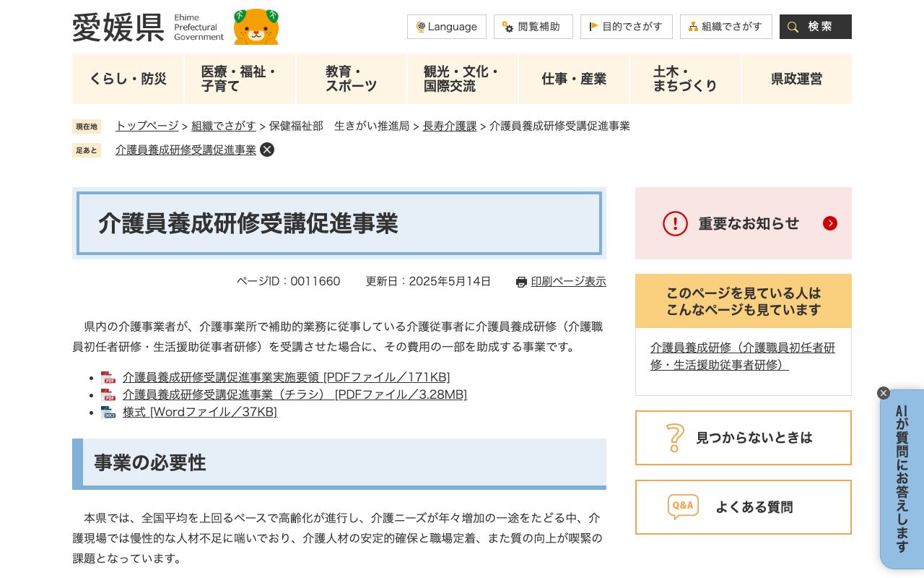Screen dimensions: 924x578
Task: Expand 重要なお知らせ with the arrow chevron
Action: pos(829,223)
